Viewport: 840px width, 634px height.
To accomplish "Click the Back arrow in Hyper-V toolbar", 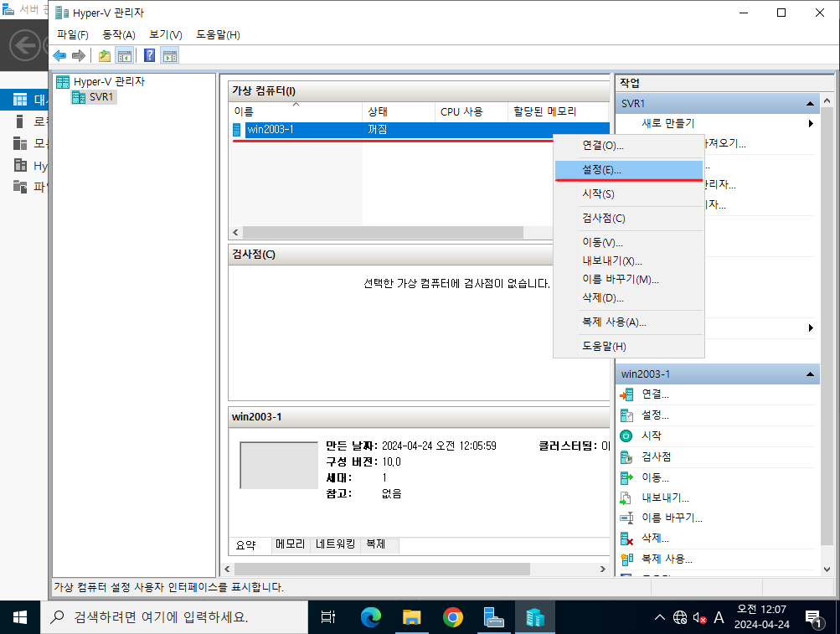I will tap(59, 56).
